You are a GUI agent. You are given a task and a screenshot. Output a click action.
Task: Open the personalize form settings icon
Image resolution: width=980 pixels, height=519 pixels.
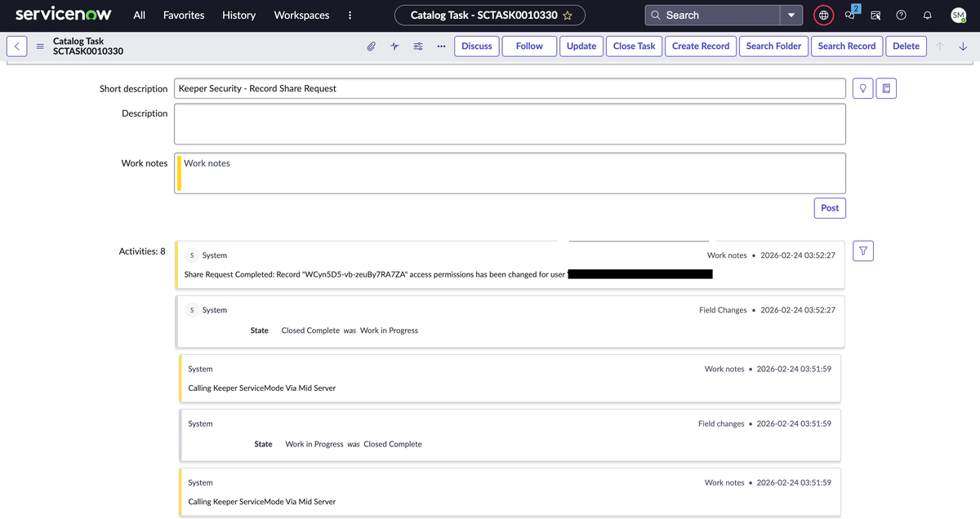coord(418,47)
